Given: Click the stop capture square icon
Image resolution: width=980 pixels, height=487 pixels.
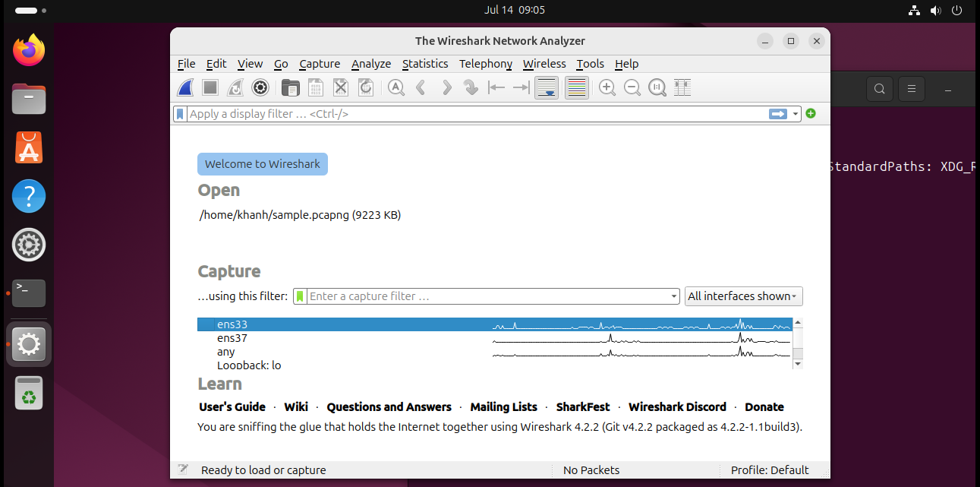Looking at the screenshot, I should coord(210,88).
